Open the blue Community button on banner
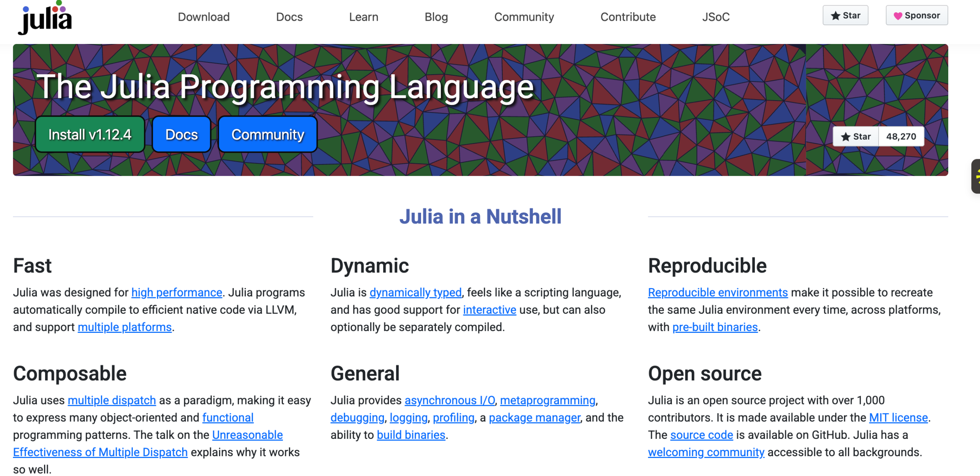Screen dimensions: 980x476 click(x=267, y=134)
